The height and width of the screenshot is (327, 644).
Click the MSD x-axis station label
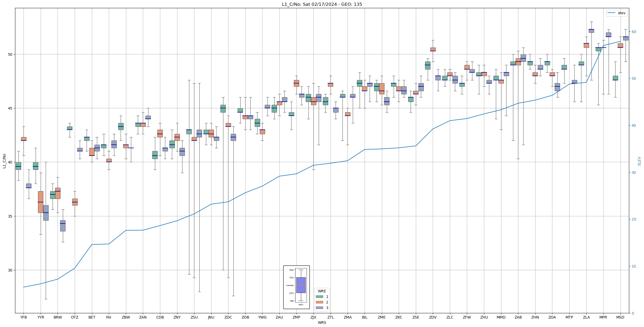pos(620,317)
